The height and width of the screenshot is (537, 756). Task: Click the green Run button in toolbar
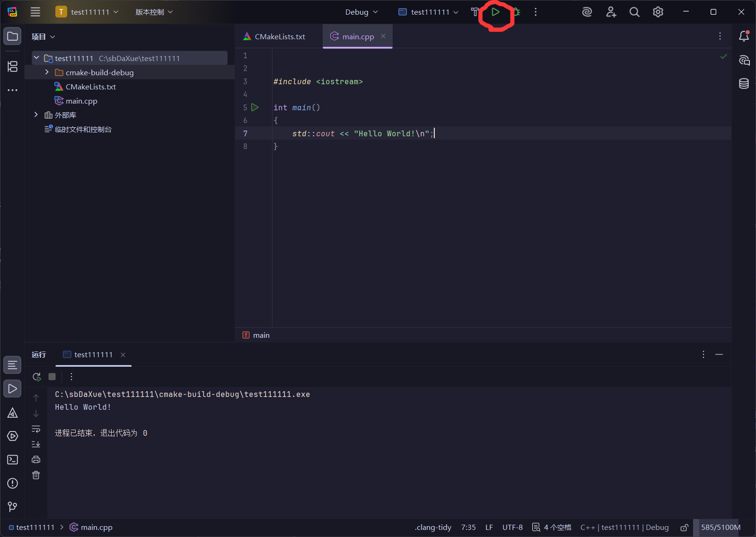495,12
